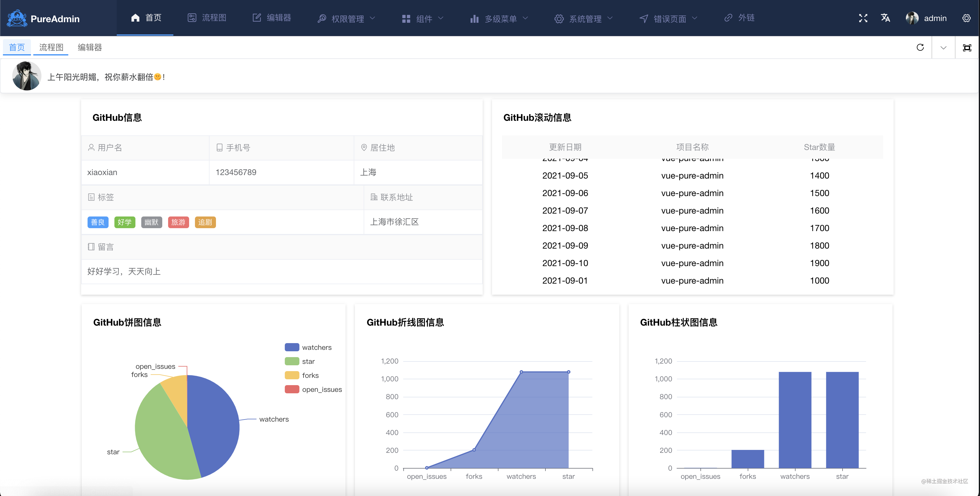Click the home icon in top navigation

point(135,18)
